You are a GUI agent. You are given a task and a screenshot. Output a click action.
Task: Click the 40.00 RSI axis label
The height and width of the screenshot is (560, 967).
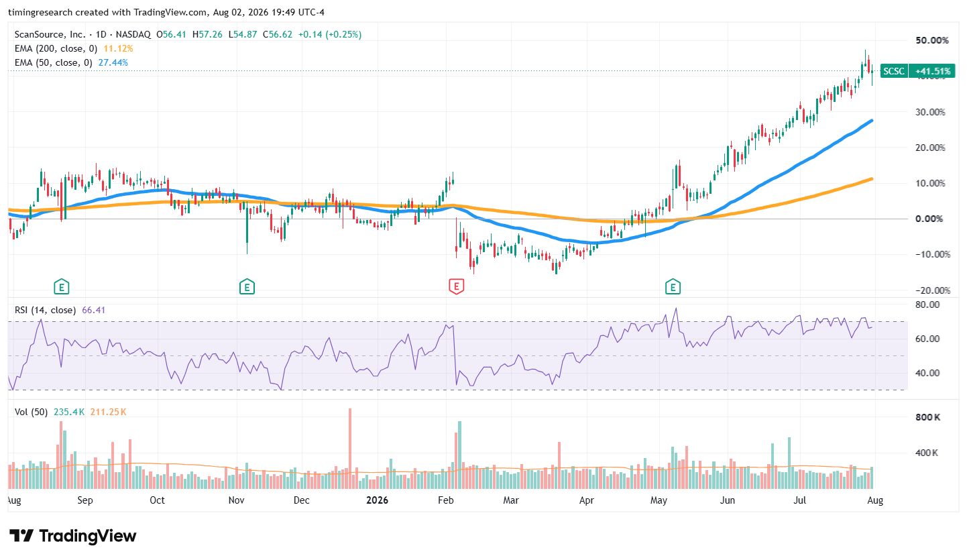tap(928, 373)
